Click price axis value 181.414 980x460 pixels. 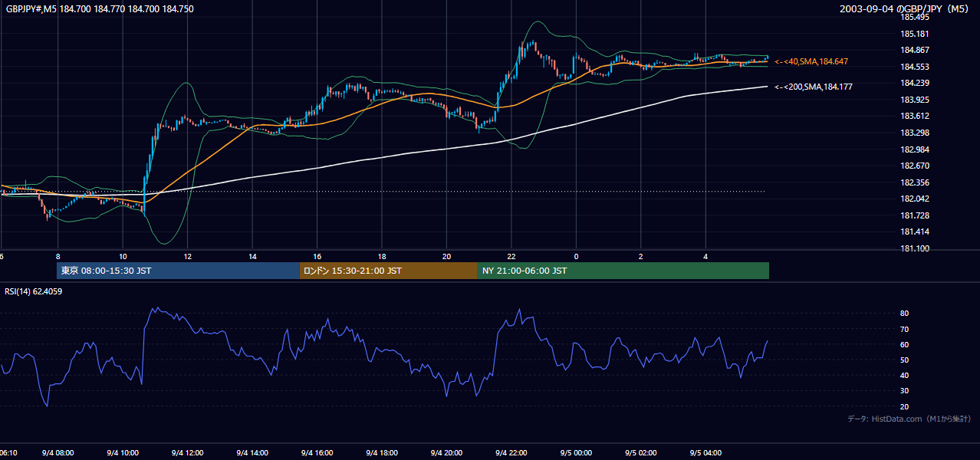[x=913, y=232]
